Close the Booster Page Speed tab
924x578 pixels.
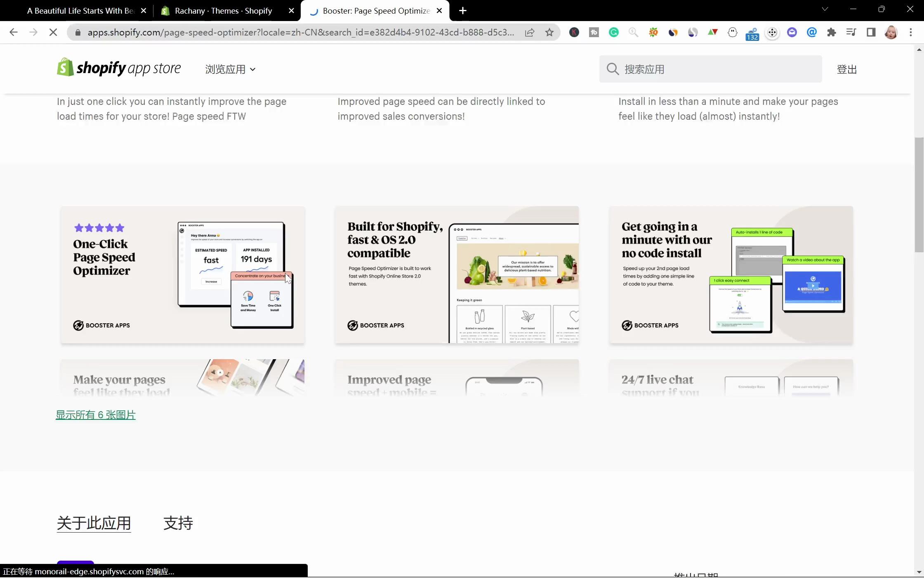[439, 11]
